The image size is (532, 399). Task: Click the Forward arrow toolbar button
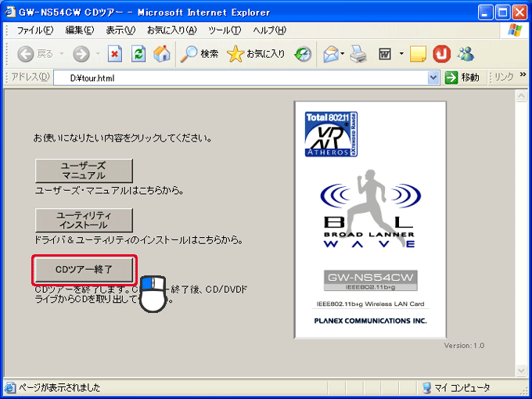(x=81, y=54)
